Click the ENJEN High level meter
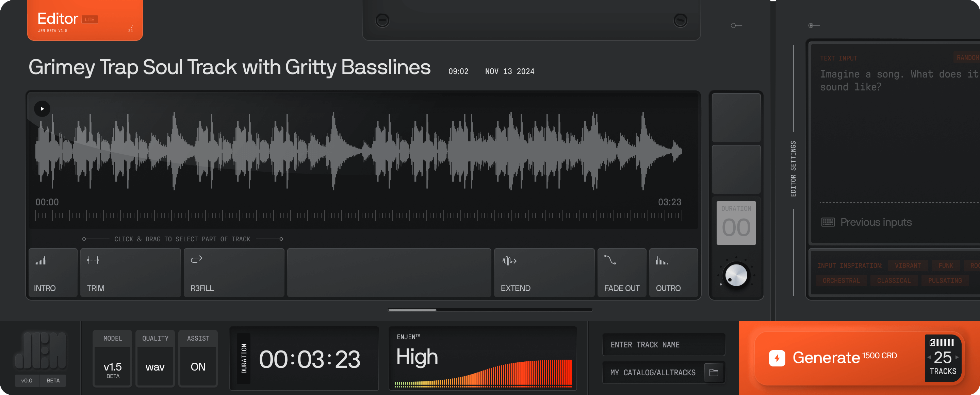 point(483,359)
